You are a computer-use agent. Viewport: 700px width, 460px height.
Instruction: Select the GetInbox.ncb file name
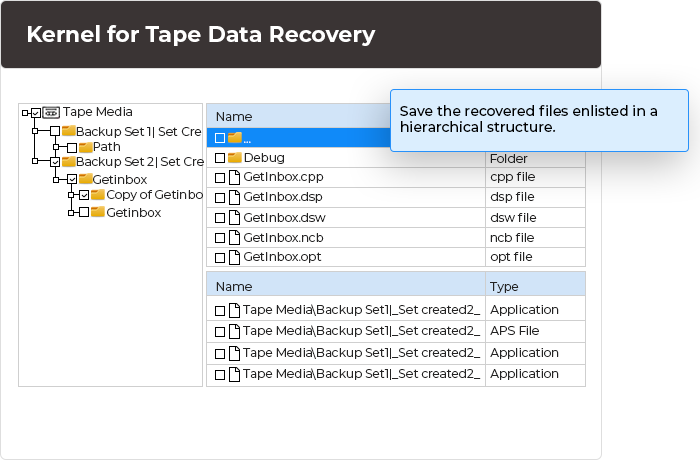pos(283,238)
